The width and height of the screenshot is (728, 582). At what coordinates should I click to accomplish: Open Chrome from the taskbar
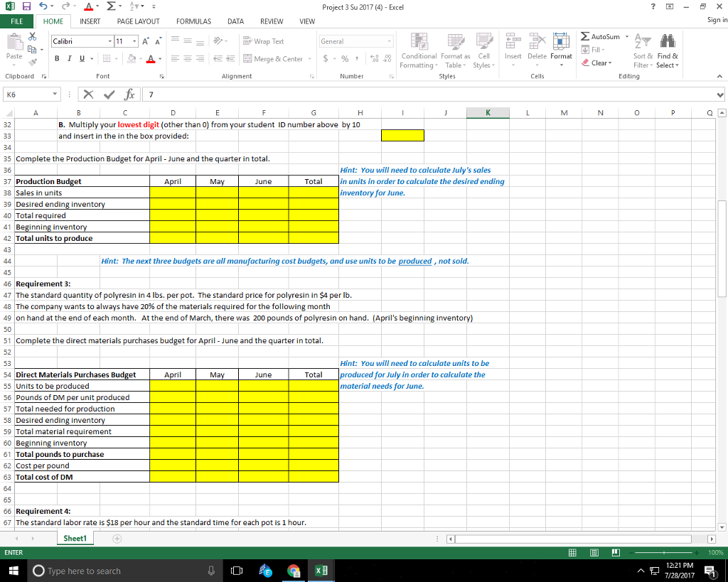pos(294,570)
